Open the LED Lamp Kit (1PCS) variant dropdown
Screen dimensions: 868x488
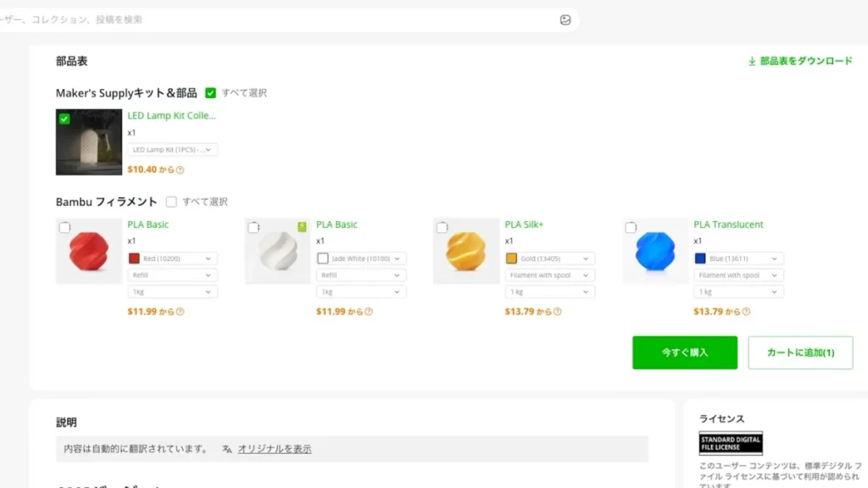[x=172, y=149]
